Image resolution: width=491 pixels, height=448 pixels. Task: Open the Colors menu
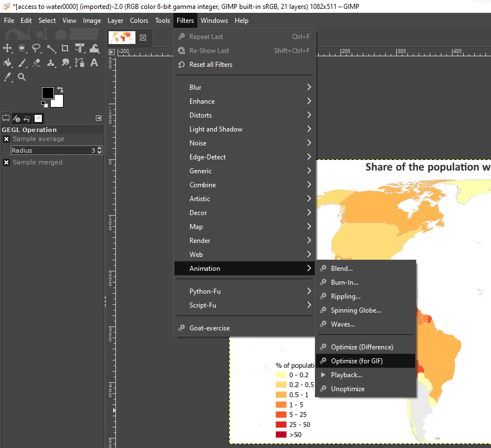point(139,20)
